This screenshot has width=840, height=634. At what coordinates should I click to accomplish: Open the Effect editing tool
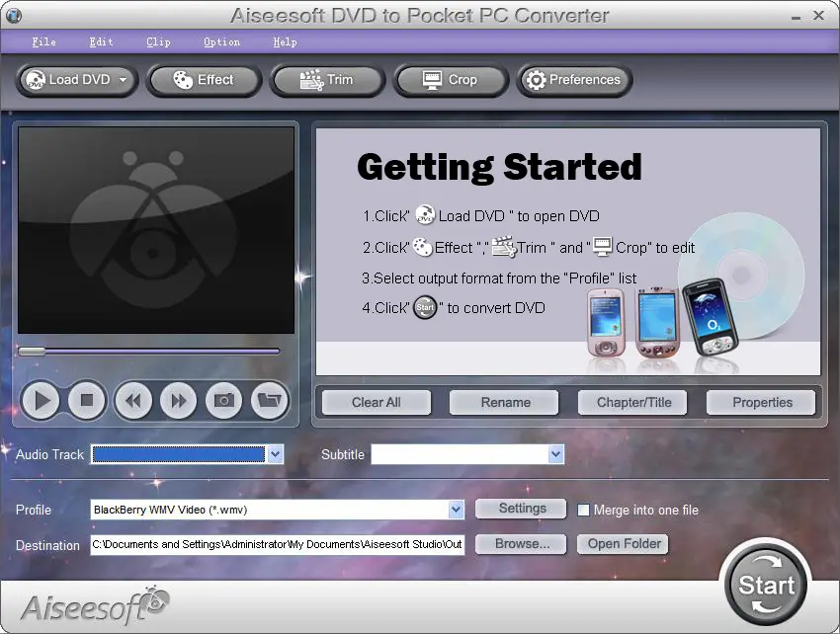204,80
